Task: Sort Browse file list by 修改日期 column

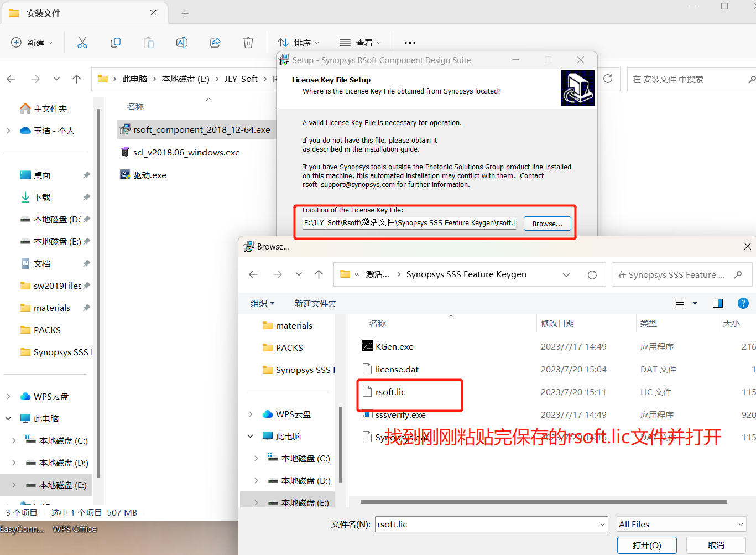Action: tap(557, 323)
